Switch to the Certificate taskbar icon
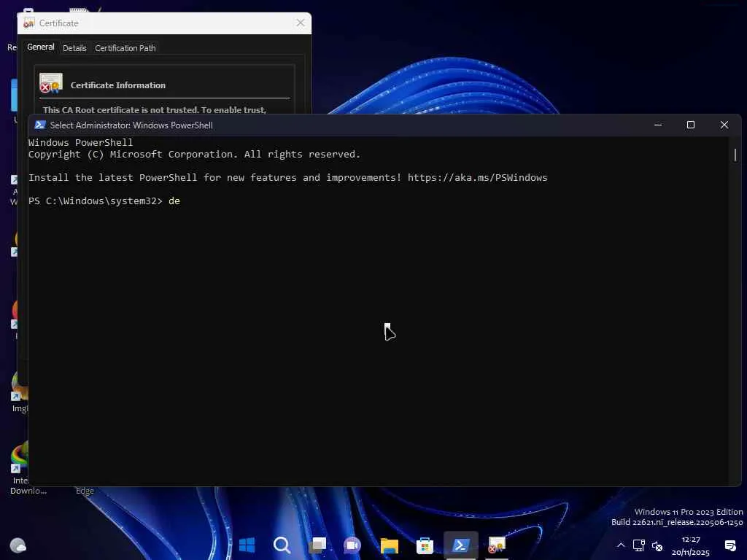This screenshot has height=560, width=747. [496, 545]
